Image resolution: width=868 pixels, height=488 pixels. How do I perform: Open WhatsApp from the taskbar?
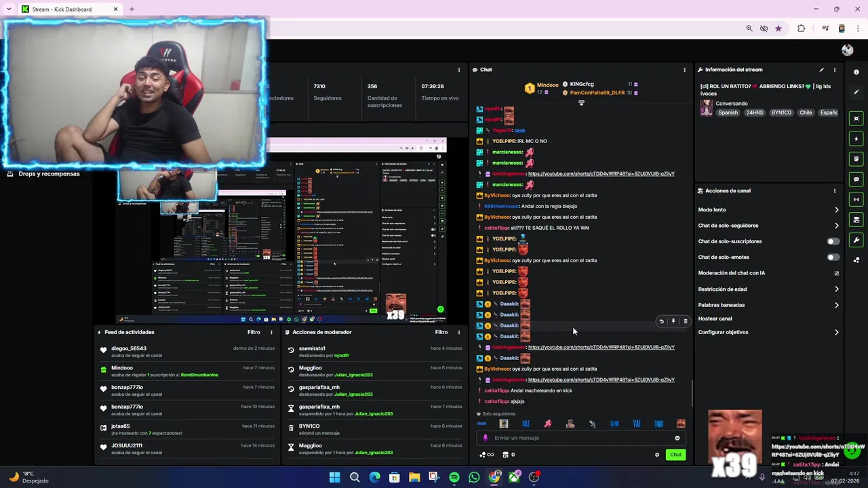[474, 477]
